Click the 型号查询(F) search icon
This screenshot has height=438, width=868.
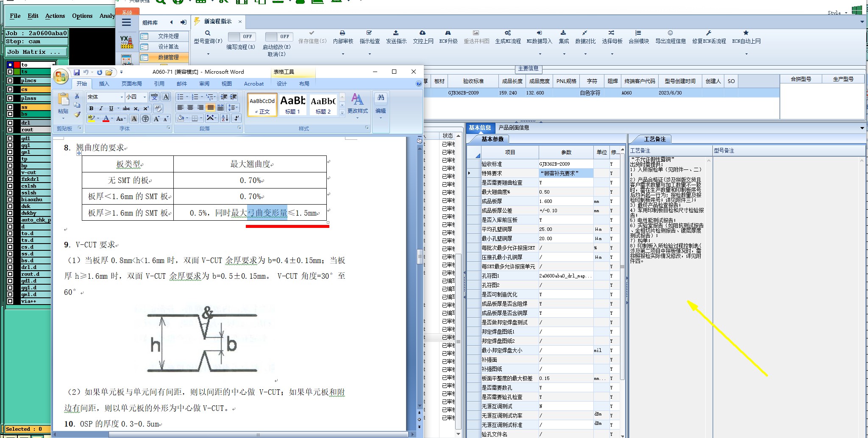pos(208,33)
